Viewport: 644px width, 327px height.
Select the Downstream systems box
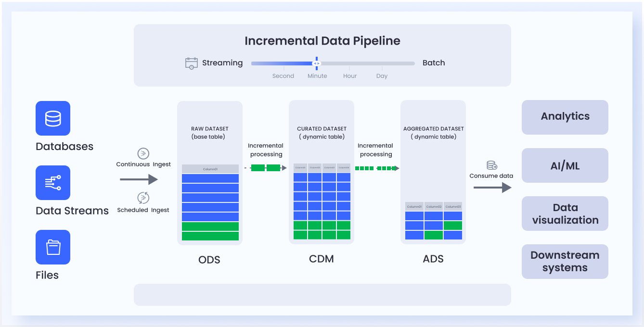565,262
